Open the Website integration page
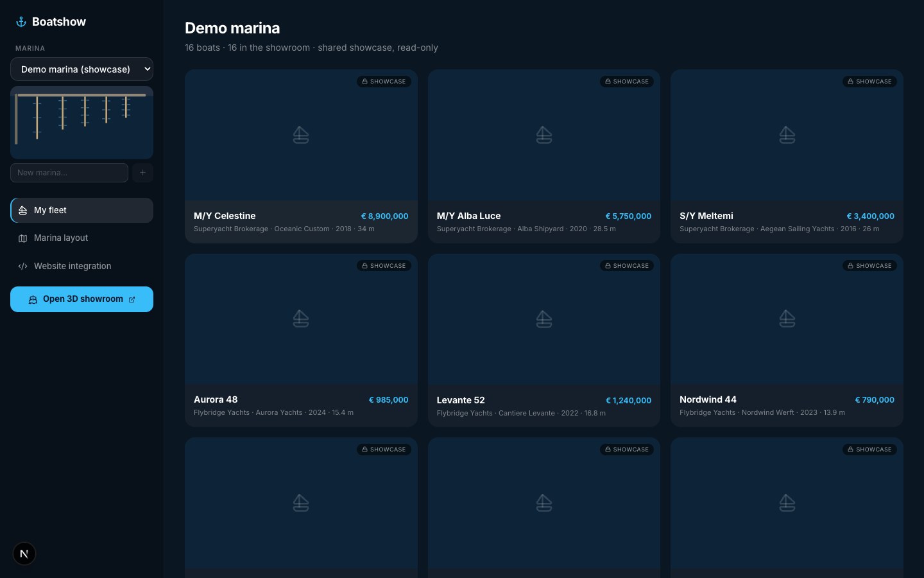924x578 pixels. click(x=81, y=266)
